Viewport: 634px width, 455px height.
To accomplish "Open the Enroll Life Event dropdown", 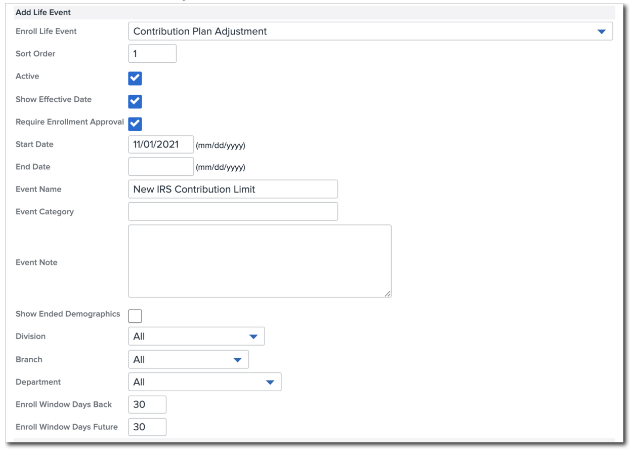I will (370, 32).
